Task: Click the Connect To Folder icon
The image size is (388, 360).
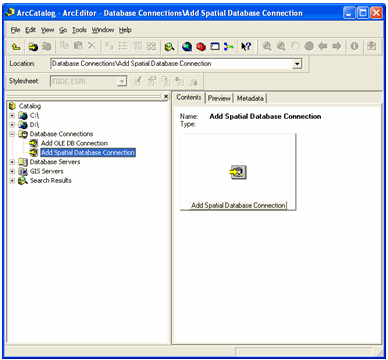Action: pos(33,47)
